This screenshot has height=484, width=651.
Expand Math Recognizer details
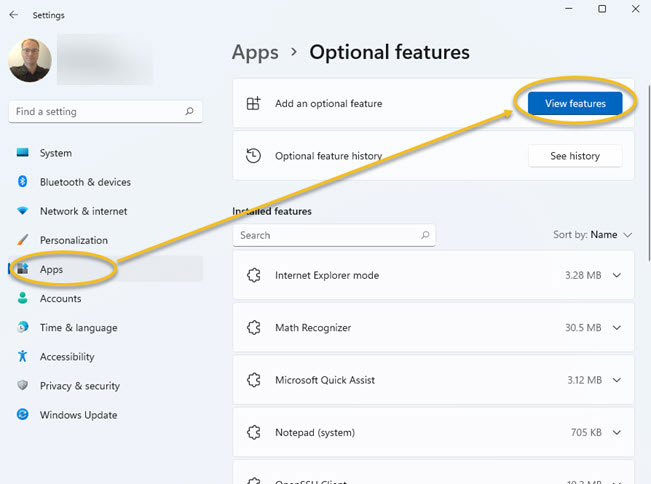coord(617,328)
